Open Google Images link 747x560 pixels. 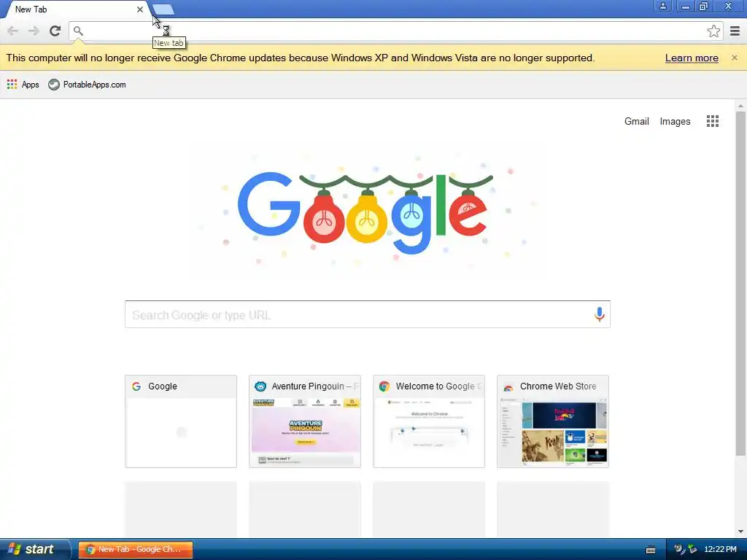click(x=675, y=122)
